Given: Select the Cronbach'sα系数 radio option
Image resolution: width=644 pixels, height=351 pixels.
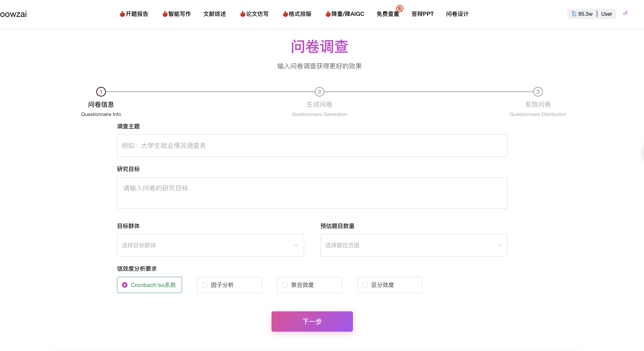Looking at the screenshot, I should [x=124, y=285].
